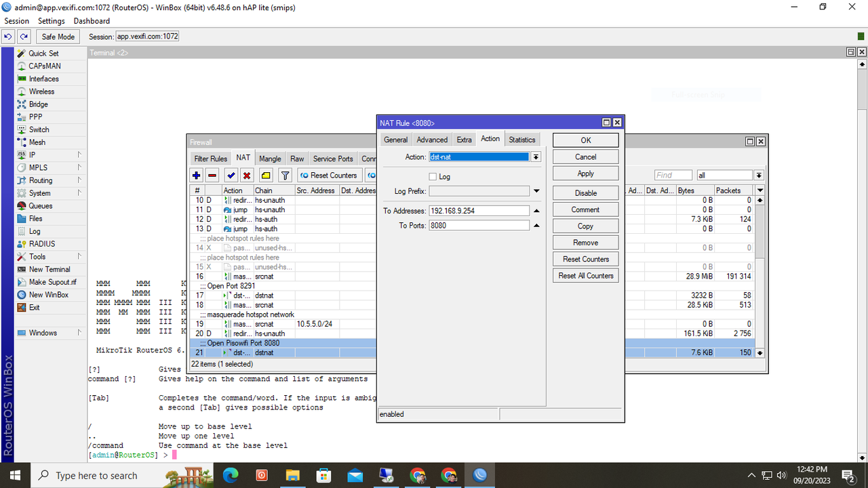Open Queues from the sidebar
Image resolution: width=868 pixels, height=488 pixels.
(40, 206)
